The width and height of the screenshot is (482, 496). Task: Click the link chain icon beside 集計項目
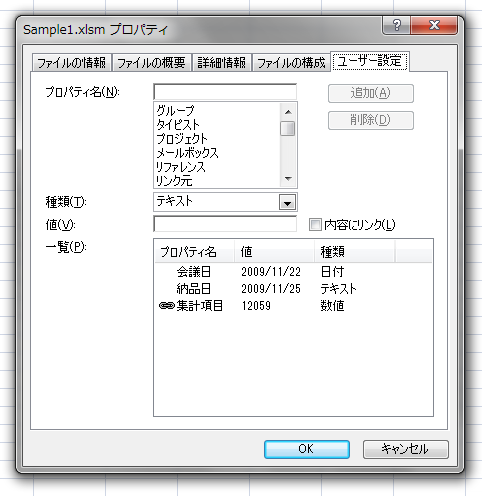[x=167, y=305]
